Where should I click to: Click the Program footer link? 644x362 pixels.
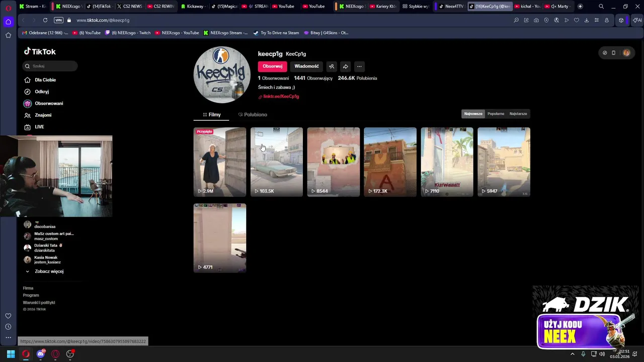click(31, 295)
